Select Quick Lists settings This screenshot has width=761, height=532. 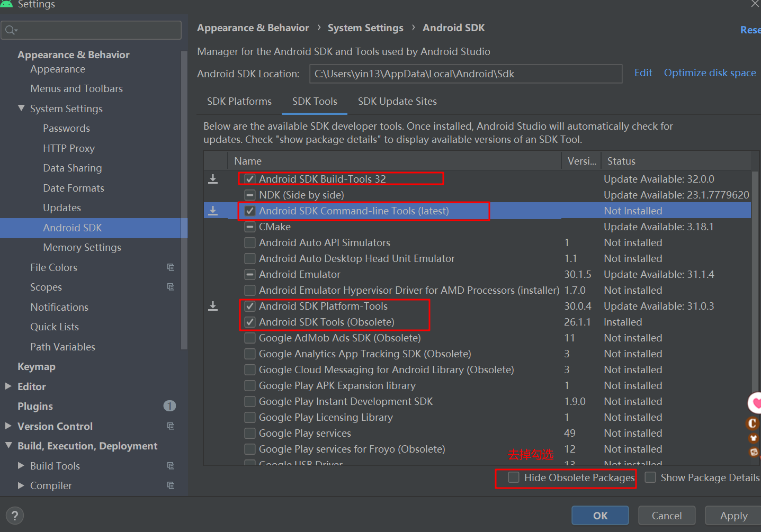click(55, 327)
